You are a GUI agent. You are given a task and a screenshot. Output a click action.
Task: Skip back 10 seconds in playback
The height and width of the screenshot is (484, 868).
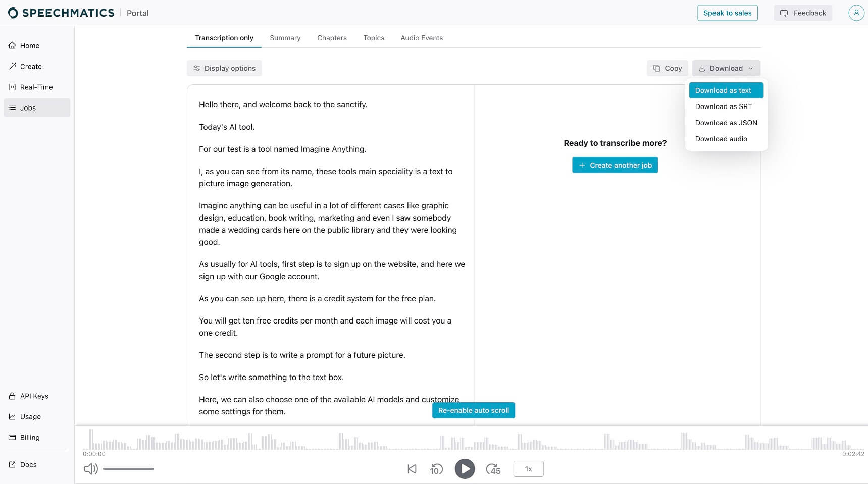tap(436, 469)
